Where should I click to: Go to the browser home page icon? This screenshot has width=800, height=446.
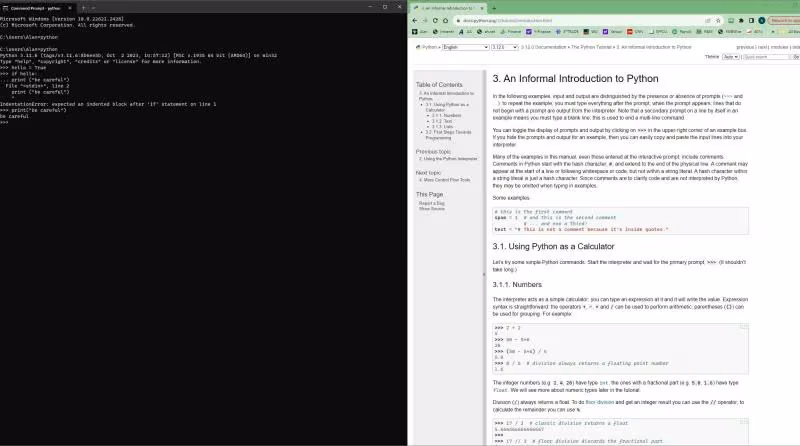click(x=445, y=20)
